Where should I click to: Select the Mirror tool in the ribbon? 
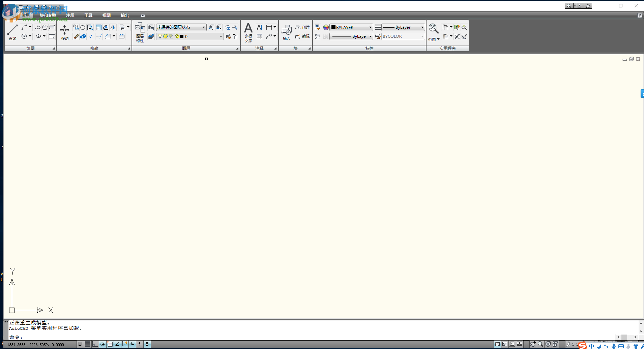click(113, 27)
